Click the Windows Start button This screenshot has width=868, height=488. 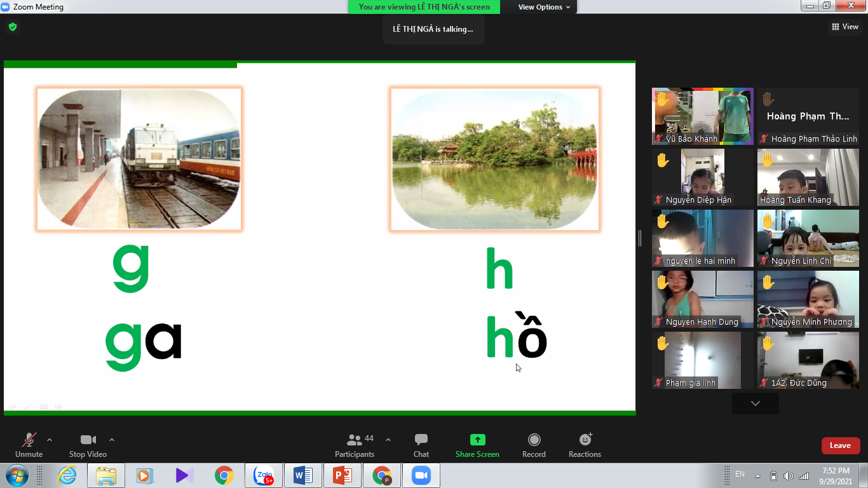point(17,475)
